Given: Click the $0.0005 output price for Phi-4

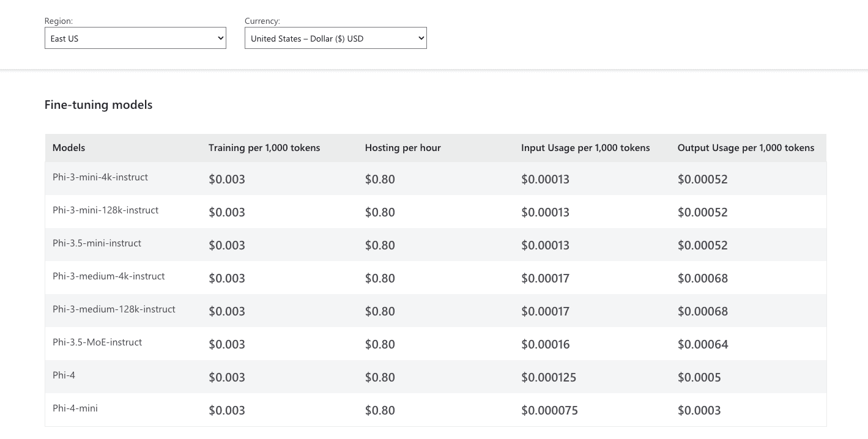Looking at the screenshot, I should pyautogui.click(x=699, y=377).
